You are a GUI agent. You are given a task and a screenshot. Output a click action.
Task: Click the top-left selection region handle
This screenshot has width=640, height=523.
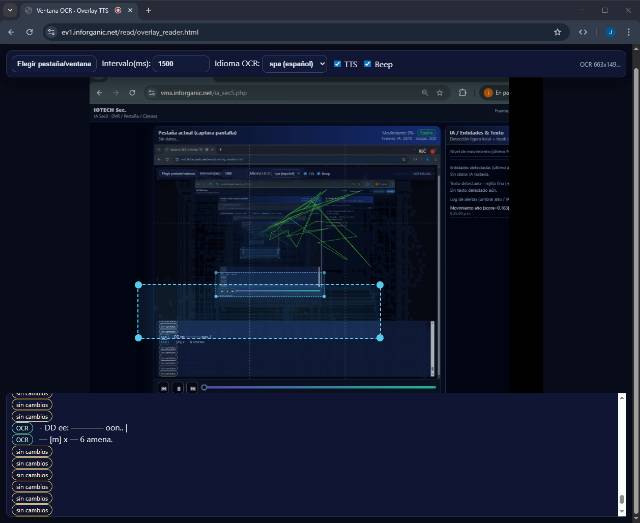138,285
